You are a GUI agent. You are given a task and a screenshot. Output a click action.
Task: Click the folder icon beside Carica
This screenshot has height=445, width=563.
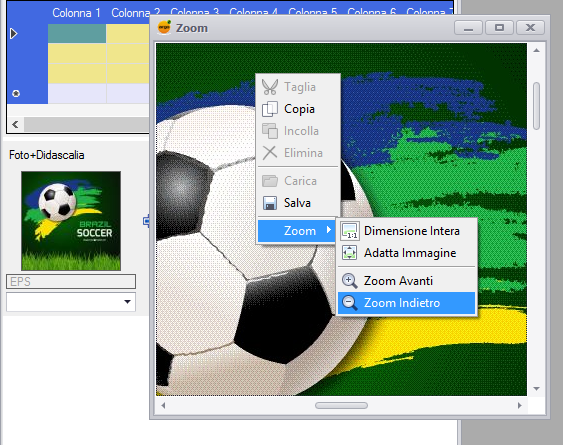tap(270, 181)
